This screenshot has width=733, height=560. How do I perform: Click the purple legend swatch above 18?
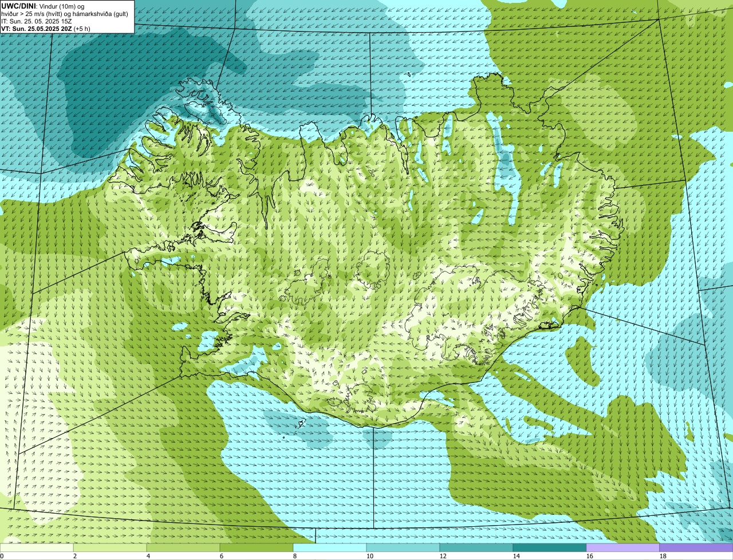point(696,548)
